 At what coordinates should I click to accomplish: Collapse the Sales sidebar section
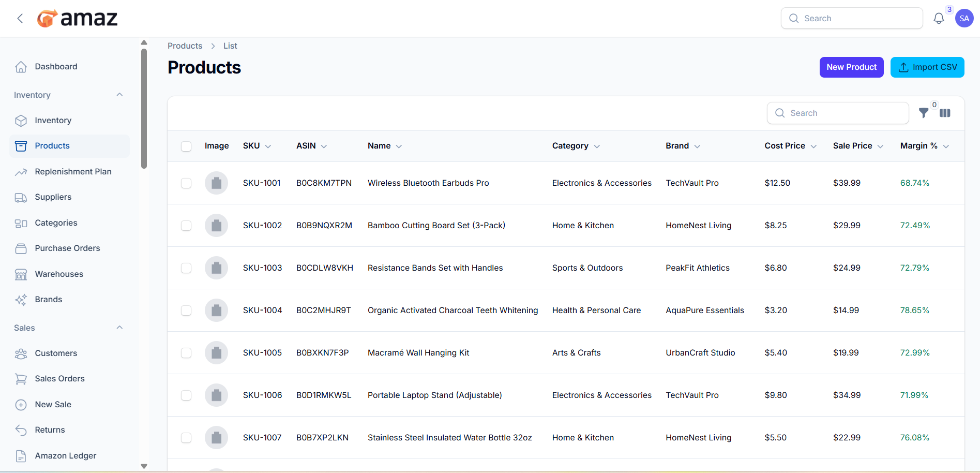pyautogui.click(x=119, y=328)
